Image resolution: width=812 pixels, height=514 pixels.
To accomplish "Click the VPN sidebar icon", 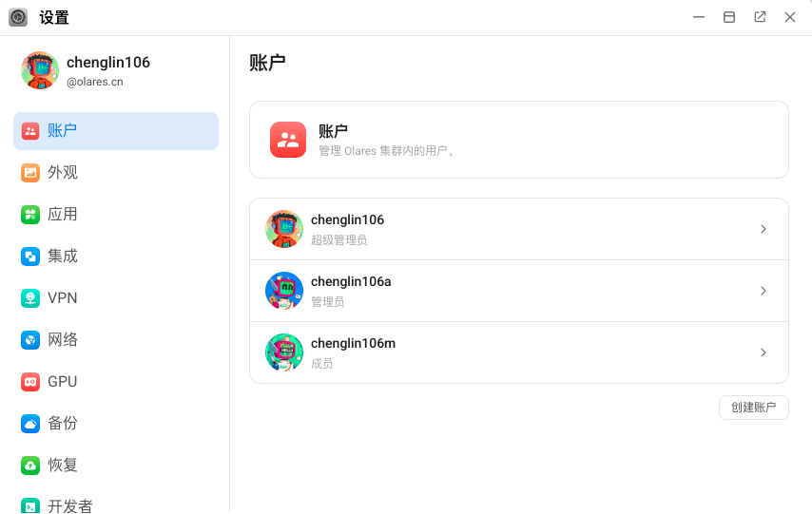I will [x=30, y=298].
